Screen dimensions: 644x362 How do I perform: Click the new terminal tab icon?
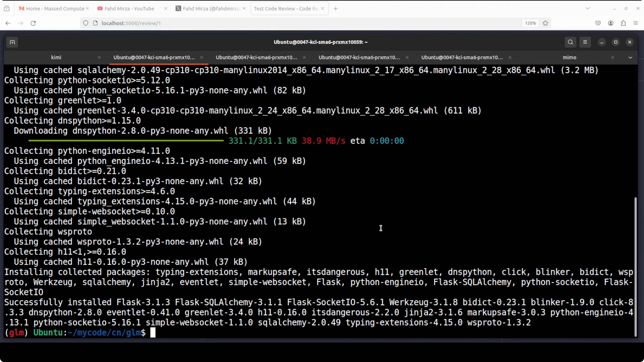point(12,42)
